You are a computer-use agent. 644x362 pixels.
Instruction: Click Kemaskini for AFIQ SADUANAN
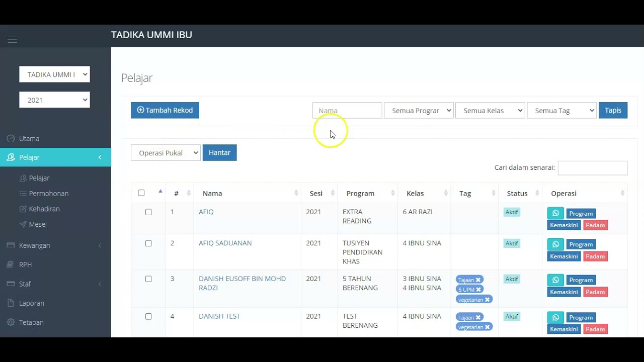click(x=564, y=256)
